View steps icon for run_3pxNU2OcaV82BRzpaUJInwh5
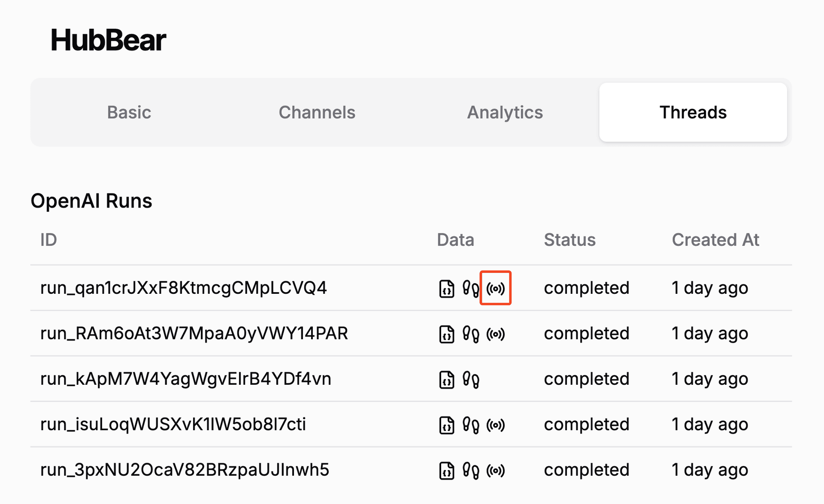Image resolution: width=824 pixels, height=504 pixels. (471, 470)
